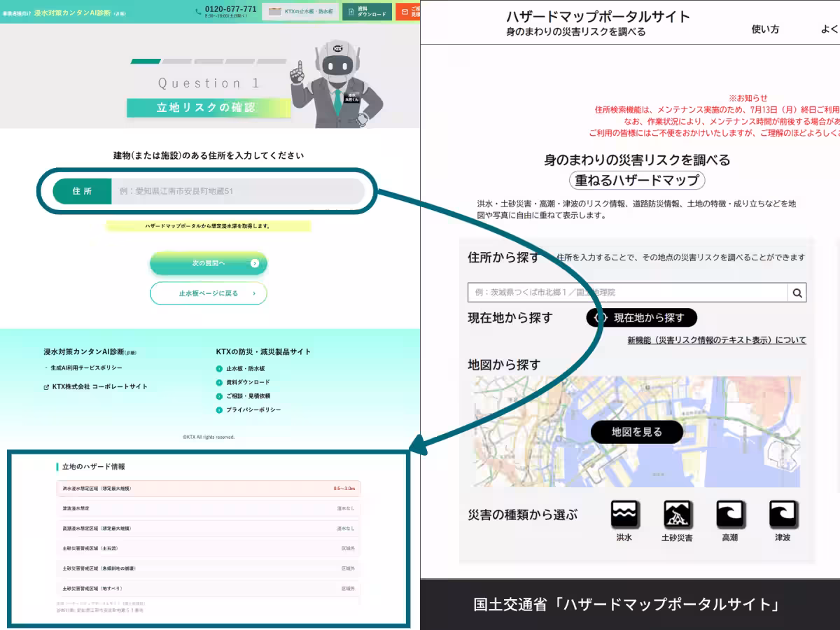Select the 洪水 flood disaster icon
The height and width of the screenshot is (630, 840).
click(x=624, y=515)
